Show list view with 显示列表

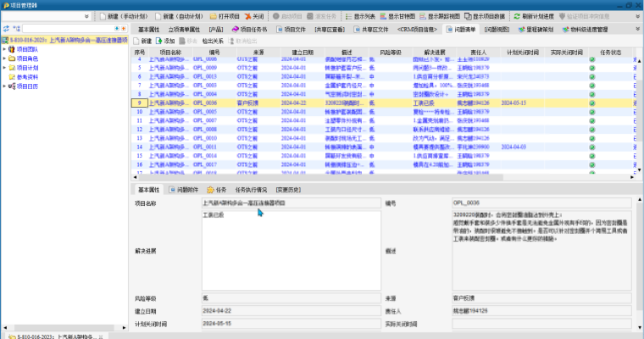[360, 16]
